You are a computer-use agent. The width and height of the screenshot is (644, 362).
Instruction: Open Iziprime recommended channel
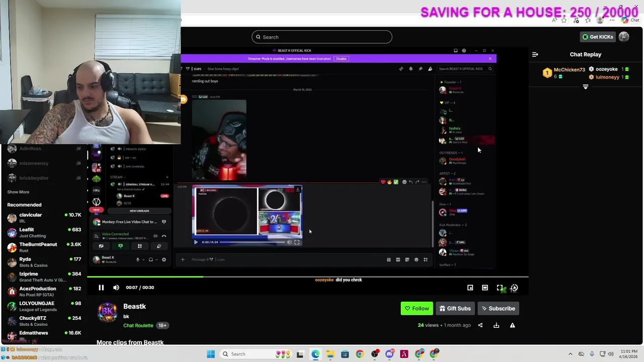point(44,277)
